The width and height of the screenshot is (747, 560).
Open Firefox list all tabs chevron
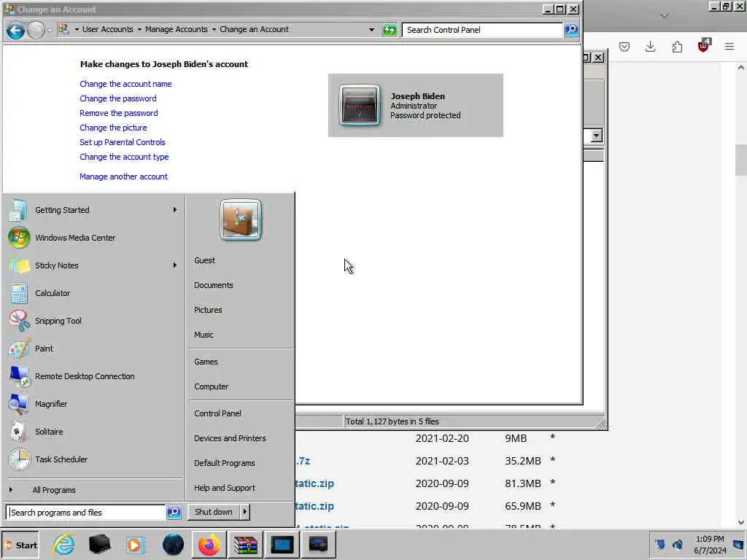pos(664,16)
